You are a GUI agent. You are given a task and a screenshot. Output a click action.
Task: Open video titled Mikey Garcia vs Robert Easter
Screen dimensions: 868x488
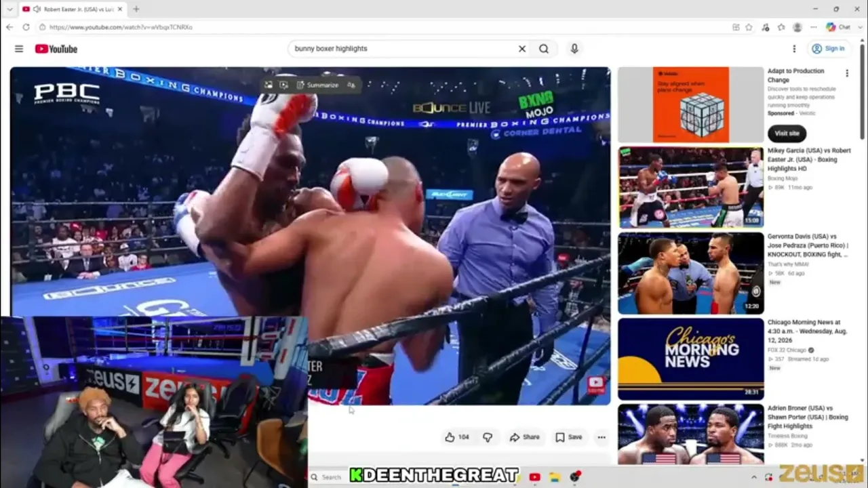pos(809,159)
